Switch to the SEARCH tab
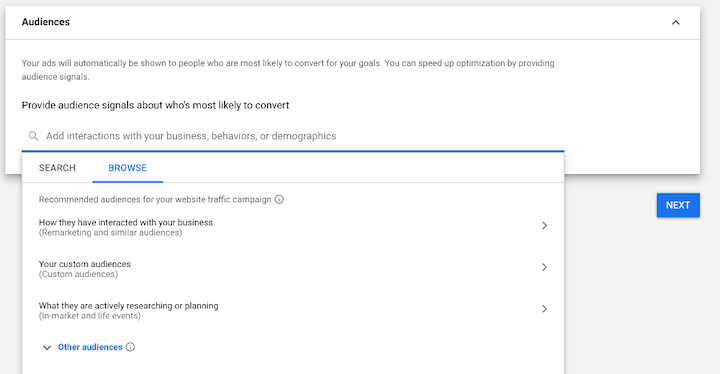 pyautogui.click(x=57, y=168)
